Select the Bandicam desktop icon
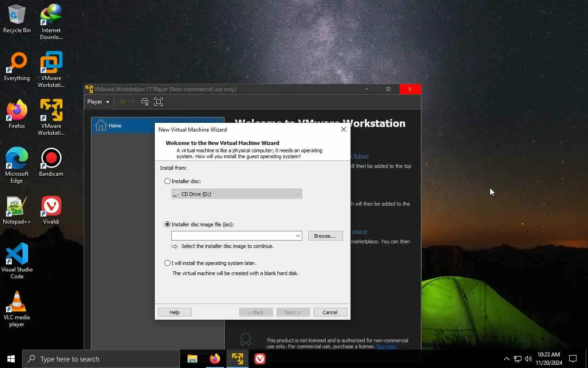Image resolution: width=588 pixels, height=368 pixels. pos(51,162)
